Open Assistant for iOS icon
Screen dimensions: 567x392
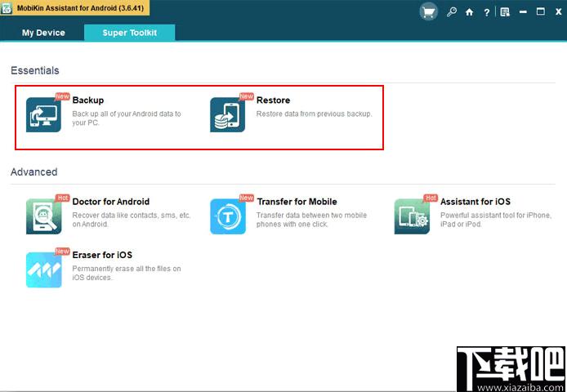412,216
